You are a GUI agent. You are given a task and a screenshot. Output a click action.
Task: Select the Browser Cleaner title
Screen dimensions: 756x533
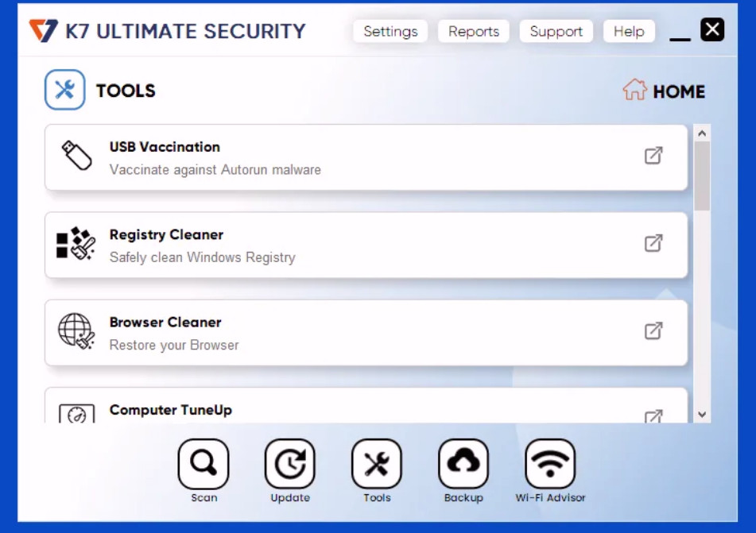pos(165,322)
